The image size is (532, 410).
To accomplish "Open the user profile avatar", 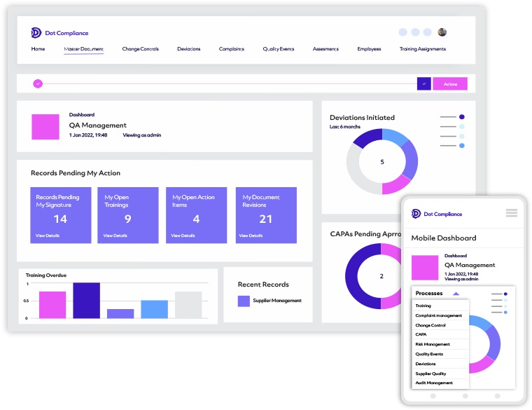I will click(442, 32).
